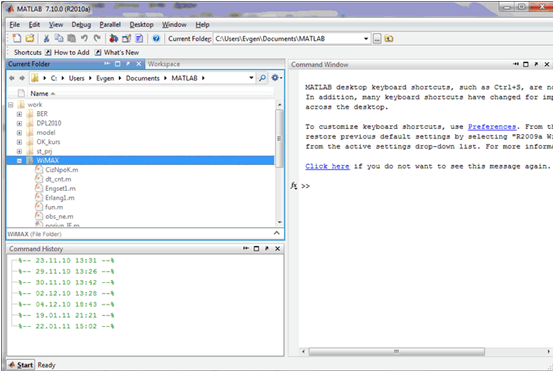Expand the WiMAX details panel chevron
553x371 pixels.
[x=276, y=233]
